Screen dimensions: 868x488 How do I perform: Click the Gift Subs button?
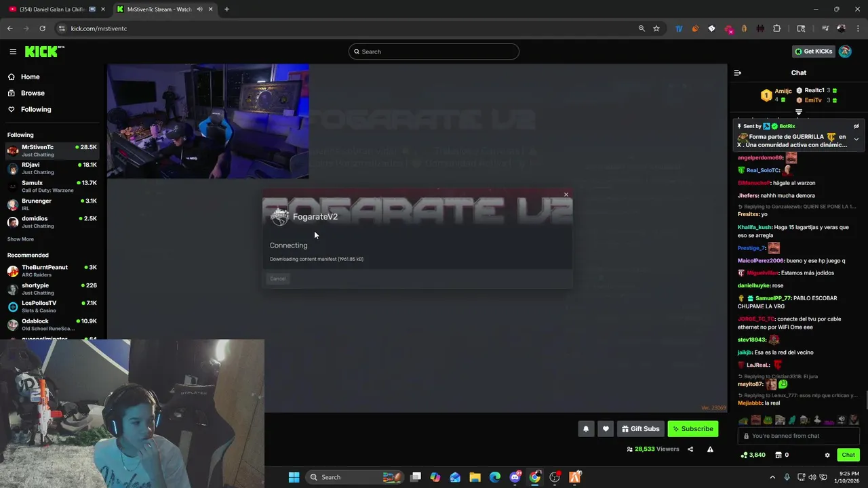coord(641,428)
